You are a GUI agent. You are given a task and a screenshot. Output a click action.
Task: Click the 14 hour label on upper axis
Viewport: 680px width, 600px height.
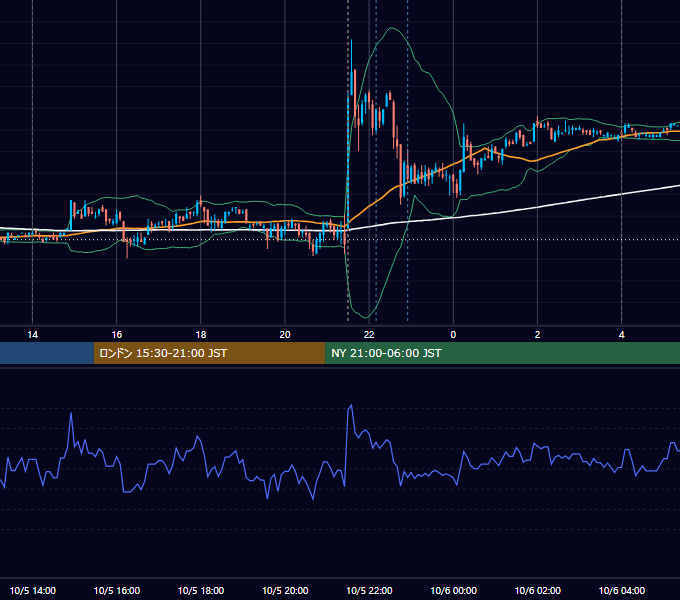33,335
